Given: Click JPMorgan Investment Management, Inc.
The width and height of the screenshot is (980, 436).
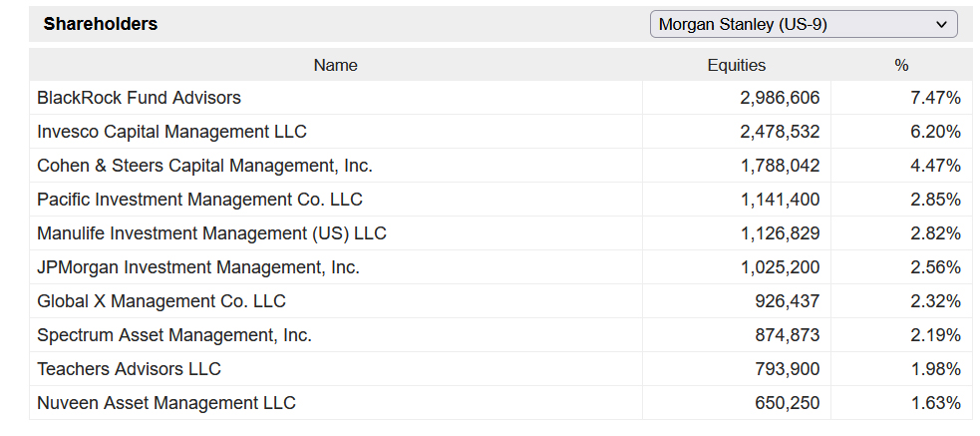Looking at the screenshot, I should pyautogui.click(x=198, y=267).
